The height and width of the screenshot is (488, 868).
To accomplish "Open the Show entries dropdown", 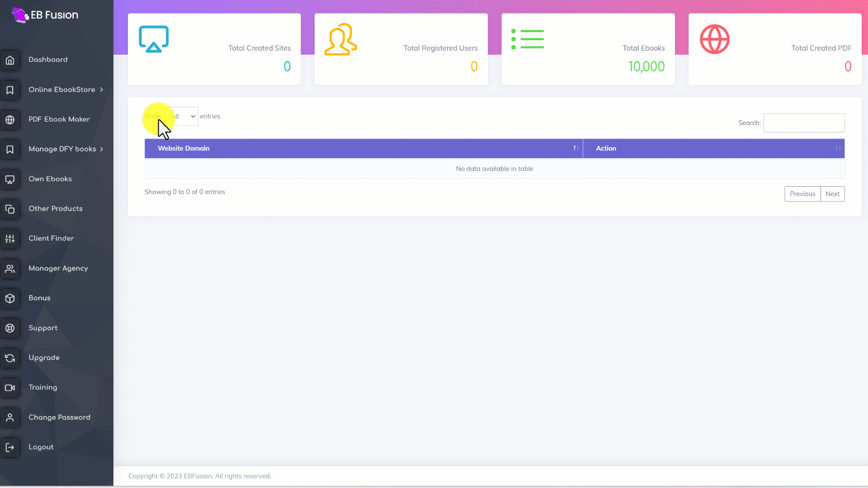I will click(184, 116).
